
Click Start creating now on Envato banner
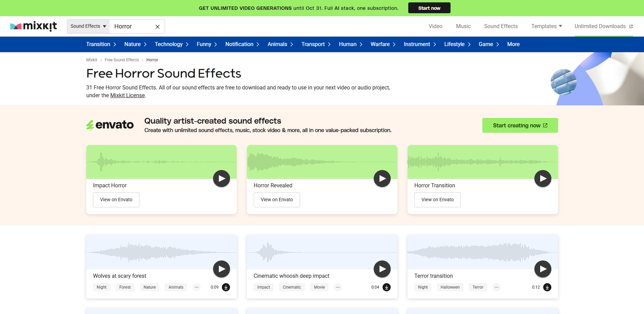[520, 125]
